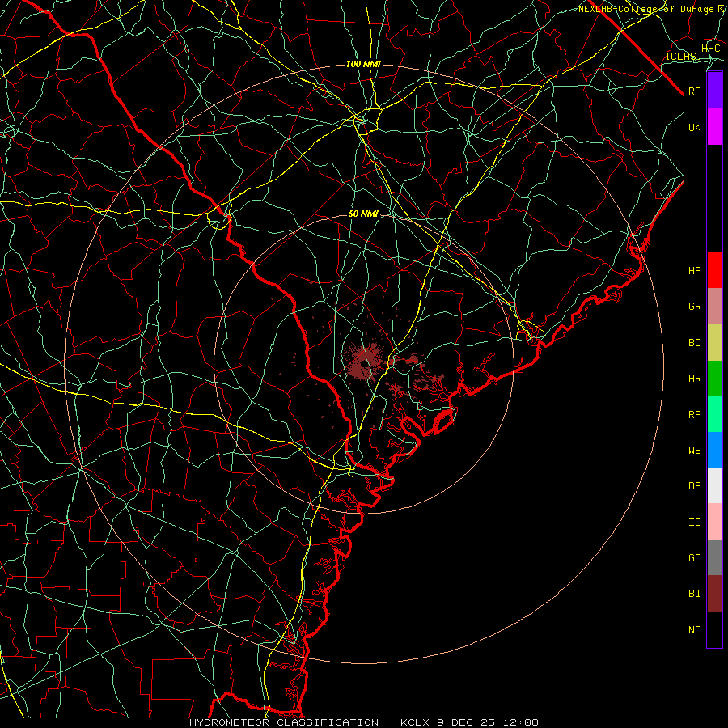Screen dimensions: 728x728
Task: Click the IC light pink legend swatch
Action: (x=714, y=522)
